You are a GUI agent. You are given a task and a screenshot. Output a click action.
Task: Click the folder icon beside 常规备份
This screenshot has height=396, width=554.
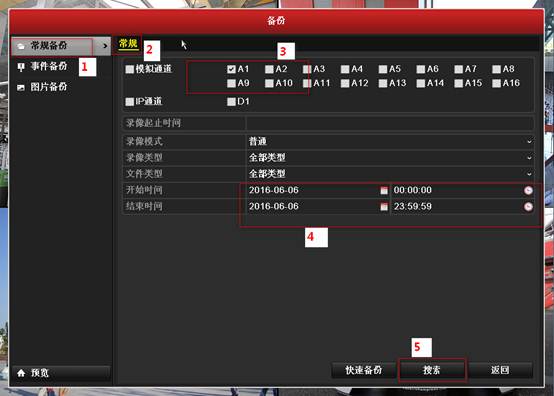coord(21,46)
